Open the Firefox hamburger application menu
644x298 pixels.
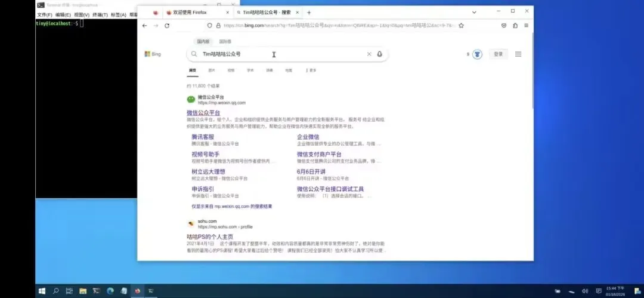pyautogui.click(x=526, y=26)
